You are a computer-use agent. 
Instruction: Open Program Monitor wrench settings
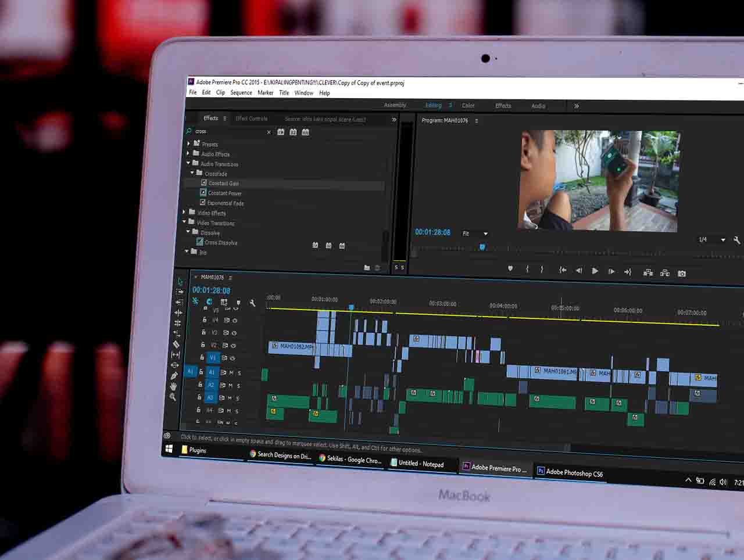coord(737,240)
